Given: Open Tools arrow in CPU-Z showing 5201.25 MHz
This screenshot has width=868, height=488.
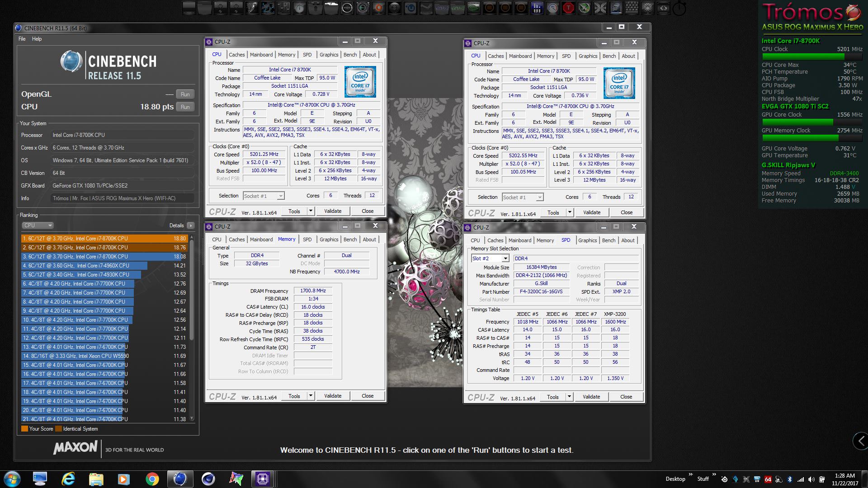Looking at the screenshot, I should pos(311,211).
